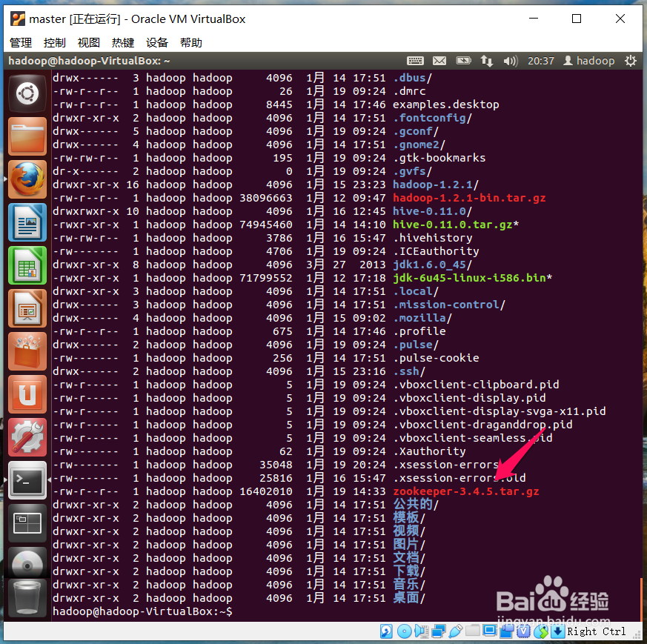Screen dimensions: 647x644
Task: Click the .hivehistory file name
Action: point(432,238)
